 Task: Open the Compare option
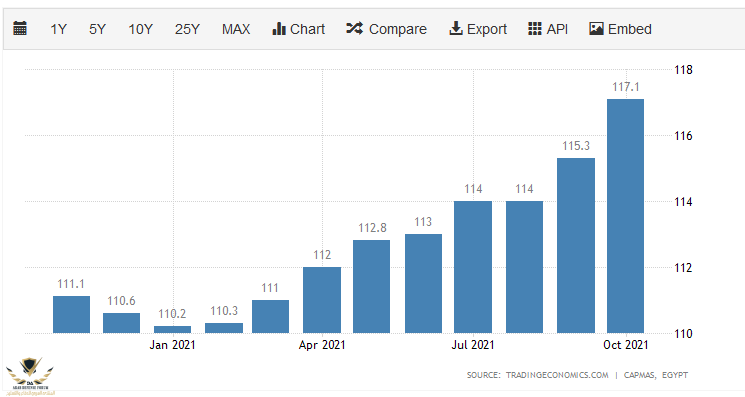386,29
